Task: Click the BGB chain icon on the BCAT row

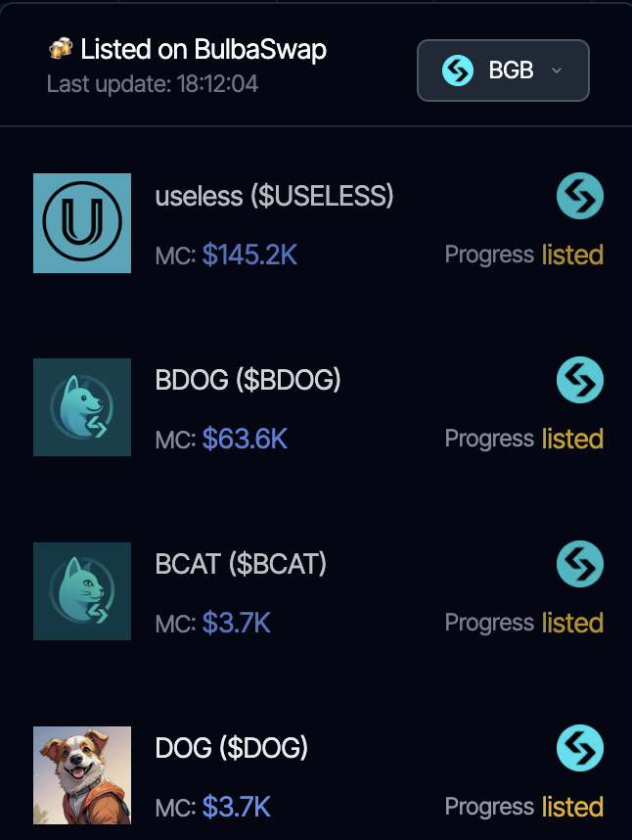Action: point(580,564)
